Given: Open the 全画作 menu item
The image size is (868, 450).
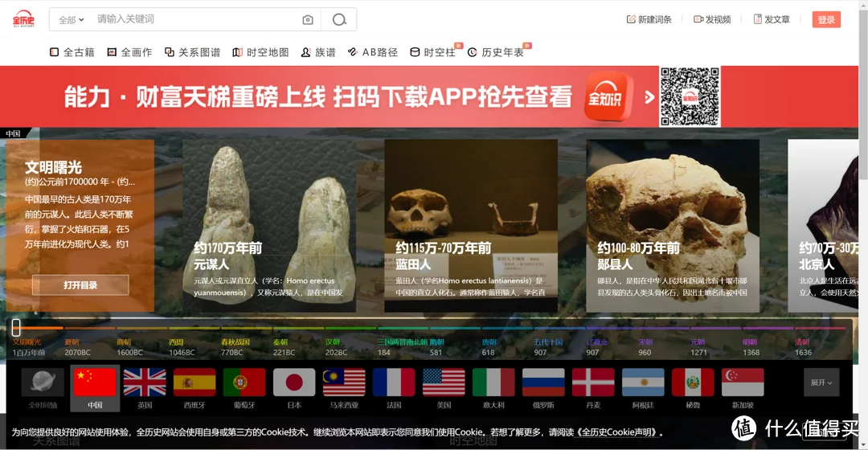Looking at the screenshot, I should [x=129, y=52].
